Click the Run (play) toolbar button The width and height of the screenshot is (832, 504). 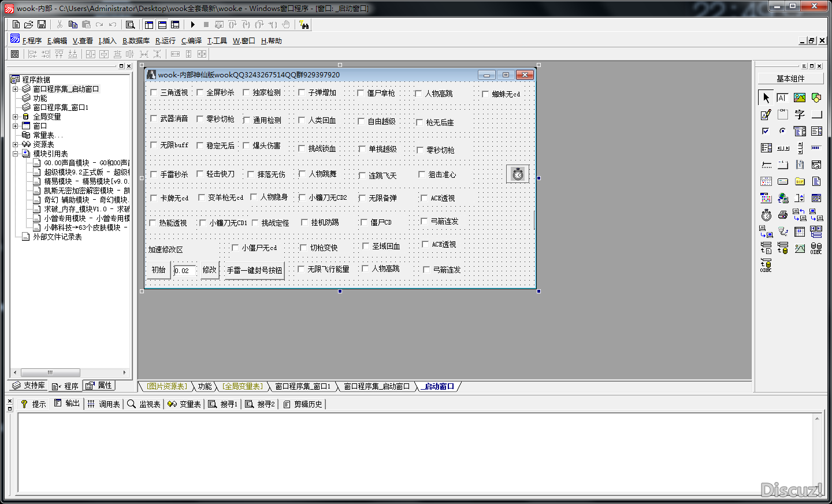(x=193, y=25)
